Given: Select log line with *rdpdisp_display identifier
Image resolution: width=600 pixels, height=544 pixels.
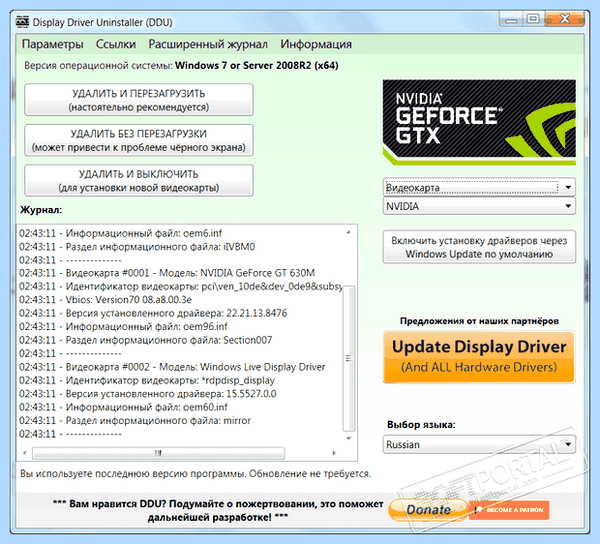Looking at the screenshot, I should coord(147,381).
